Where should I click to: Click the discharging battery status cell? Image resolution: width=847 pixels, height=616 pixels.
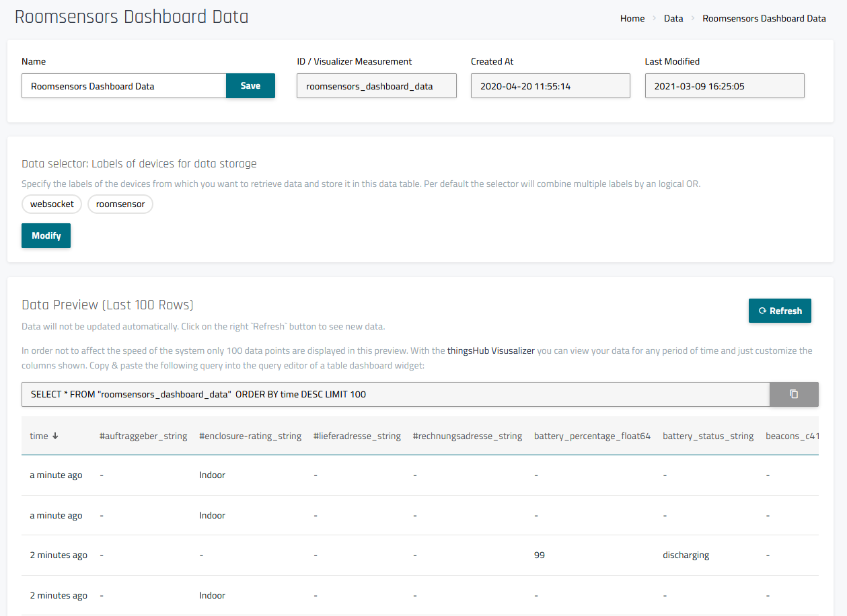pyautogui.click(x=686, y=555)
